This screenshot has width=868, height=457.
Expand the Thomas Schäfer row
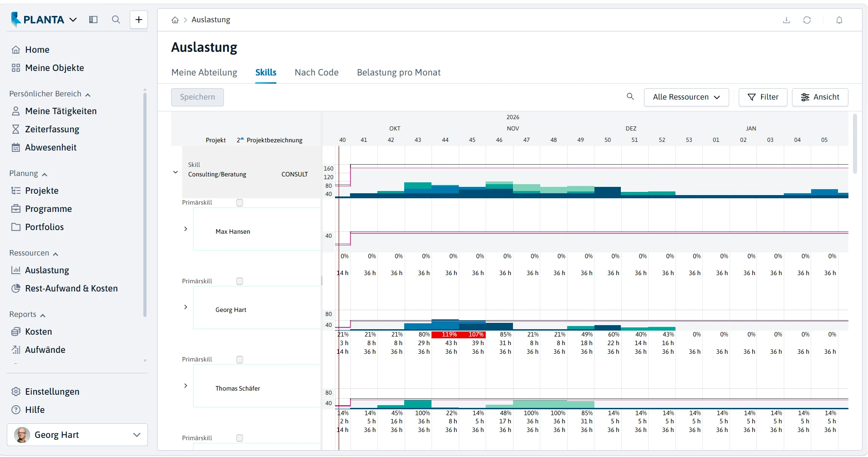[186, 386]
